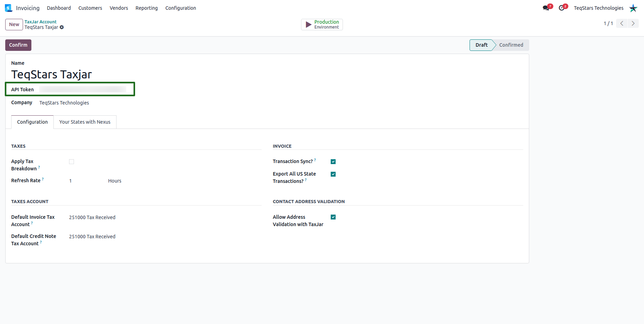Switch to Your States with Nexus tab
The height and width of the screenshot is (324, 644).
(85, 122)
